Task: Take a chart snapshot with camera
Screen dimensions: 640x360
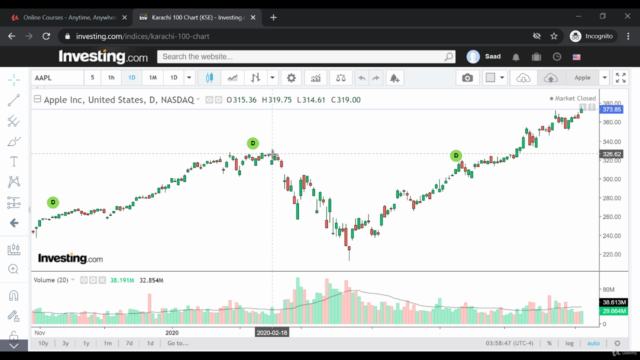Action: tap(467, 78)
